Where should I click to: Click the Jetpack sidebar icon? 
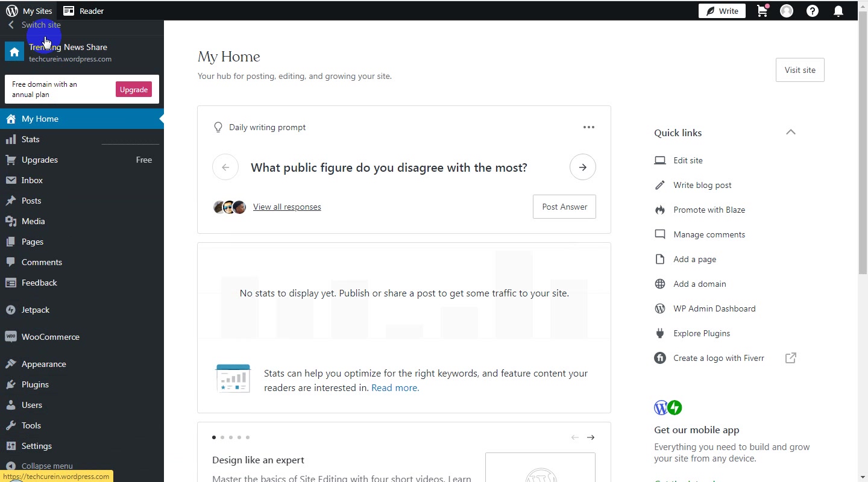click(x=10, y=310)
